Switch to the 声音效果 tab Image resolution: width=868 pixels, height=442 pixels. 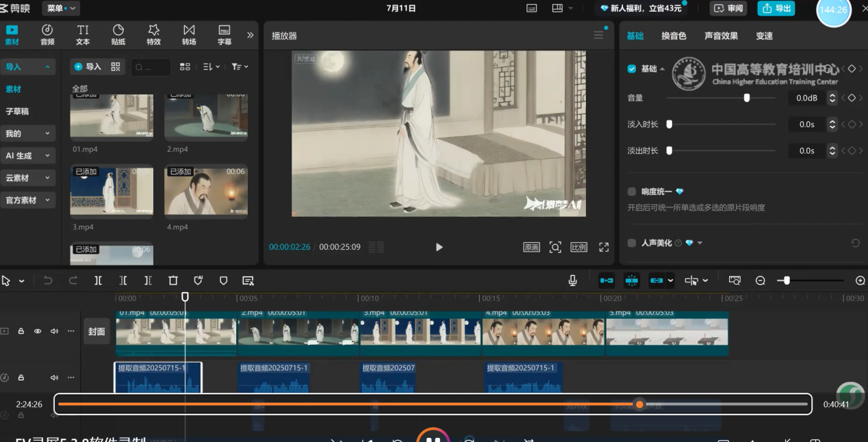721,36
